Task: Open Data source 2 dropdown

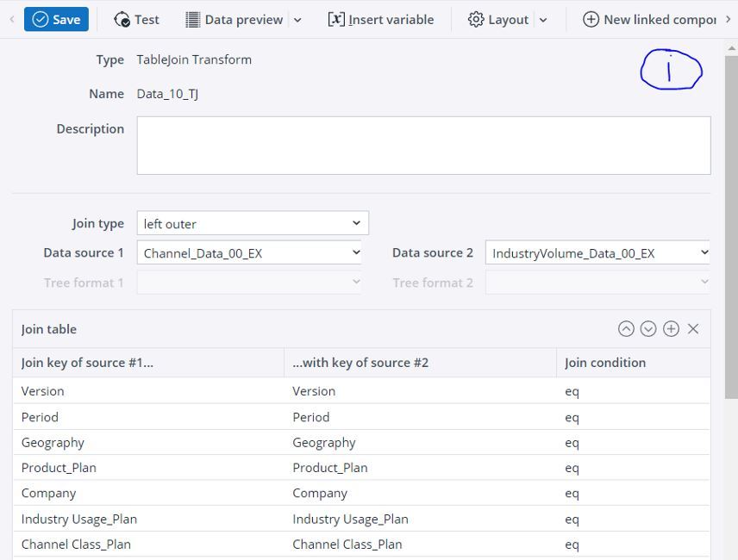Action: pos(597,252)
